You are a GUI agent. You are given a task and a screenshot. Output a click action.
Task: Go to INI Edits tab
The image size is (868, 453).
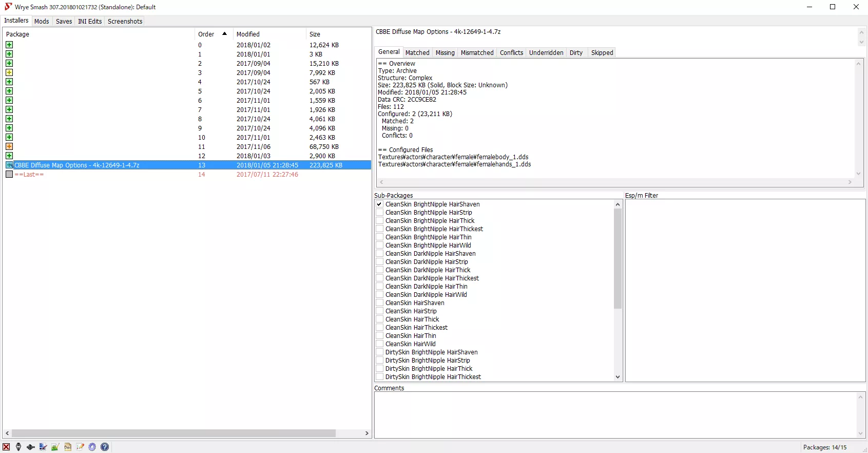(x=90, y=21)
